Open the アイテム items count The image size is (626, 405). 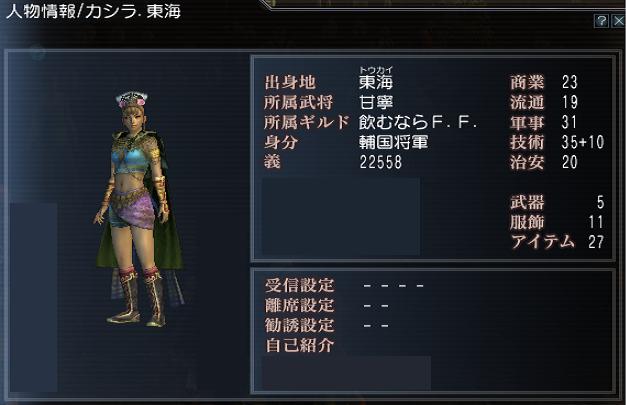pos(558,242)
